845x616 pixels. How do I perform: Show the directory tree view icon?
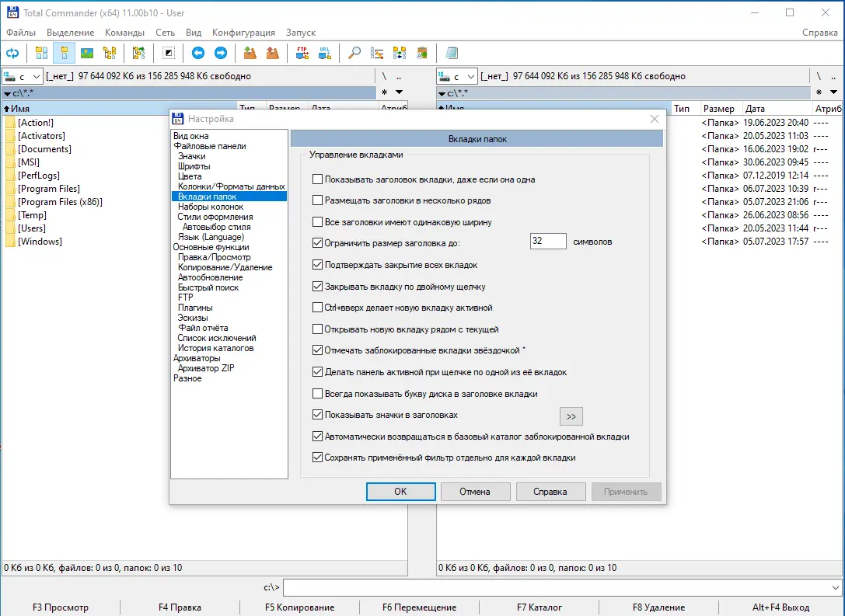(x=110, y=53)
